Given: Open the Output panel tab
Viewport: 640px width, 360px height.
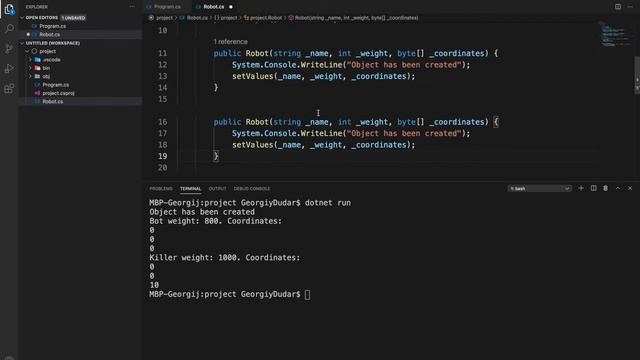Looking at the screenshot, I should pyautogui.click(x=218, y=189).
